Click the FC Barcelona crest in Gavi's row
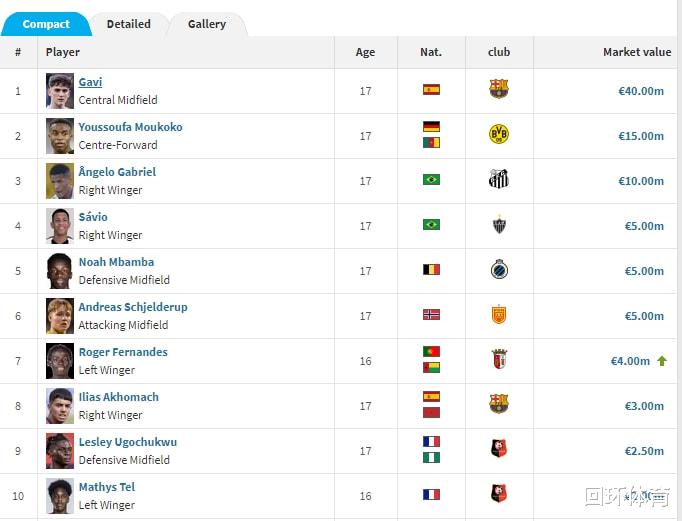Image resolution: width=682 pixels, height=521 pixels. (498, 89)
